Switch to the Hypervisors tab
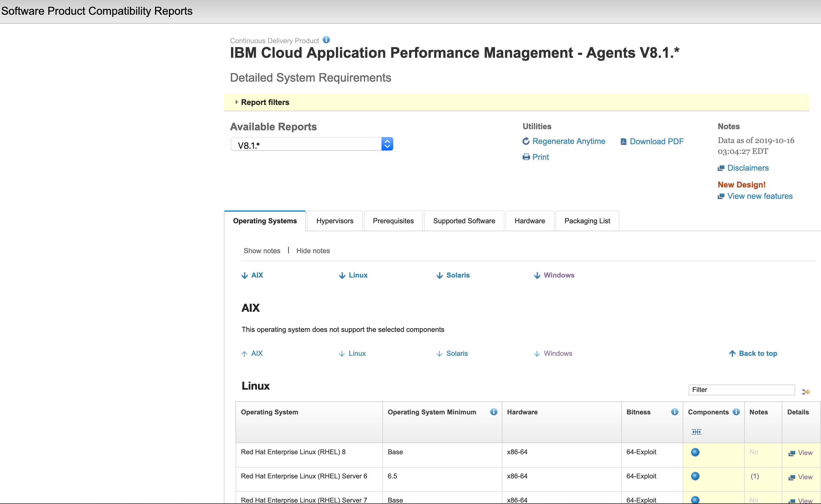Image resolution: width=821 pixels, height=504 pixels. tap(335, 221)
